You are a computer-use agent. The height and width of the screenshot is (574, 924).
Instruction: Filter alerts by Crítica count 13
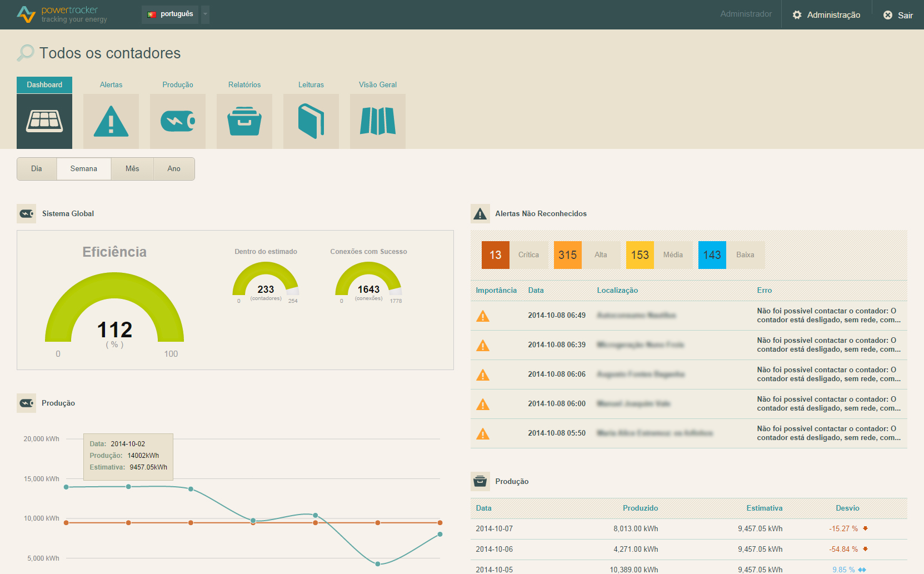515,255
